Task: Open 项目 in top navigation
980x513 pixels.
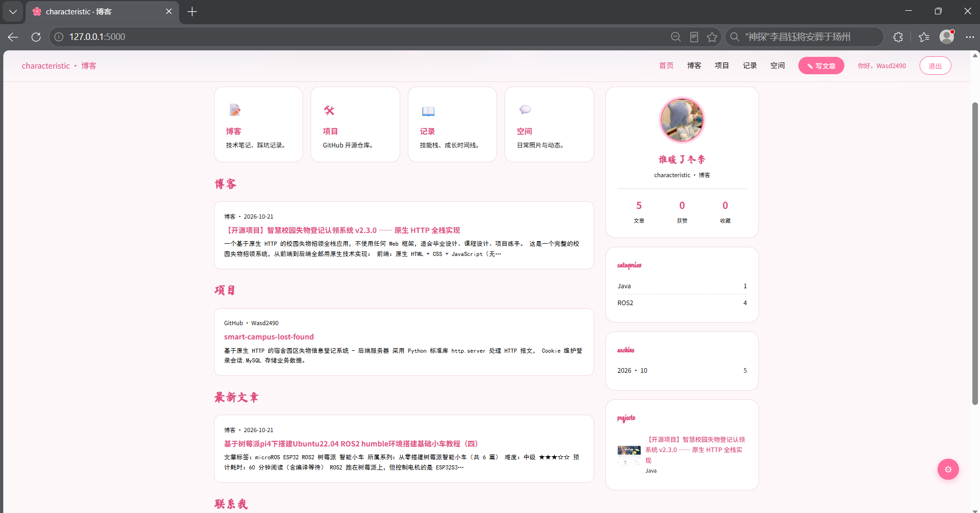Action: (722, 66)
